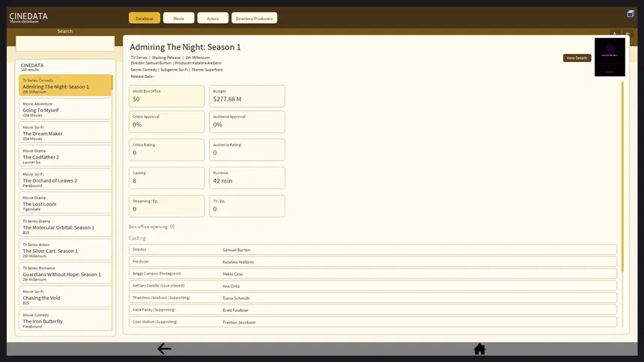
Task: Select The Silver Cart: Season 1
Action: (65, 250)
